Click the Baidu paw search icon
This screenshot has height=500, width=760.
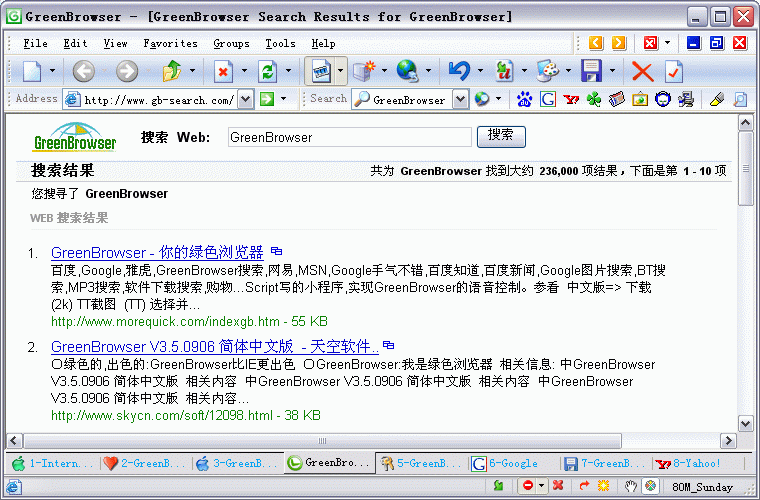524,99
